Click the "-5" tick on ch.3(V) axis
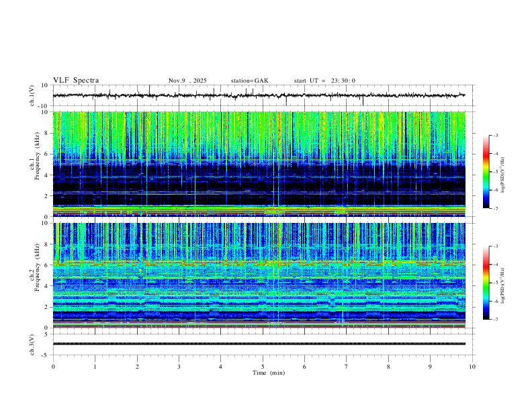Screen dimensions: 532x411 pos(46,355)
